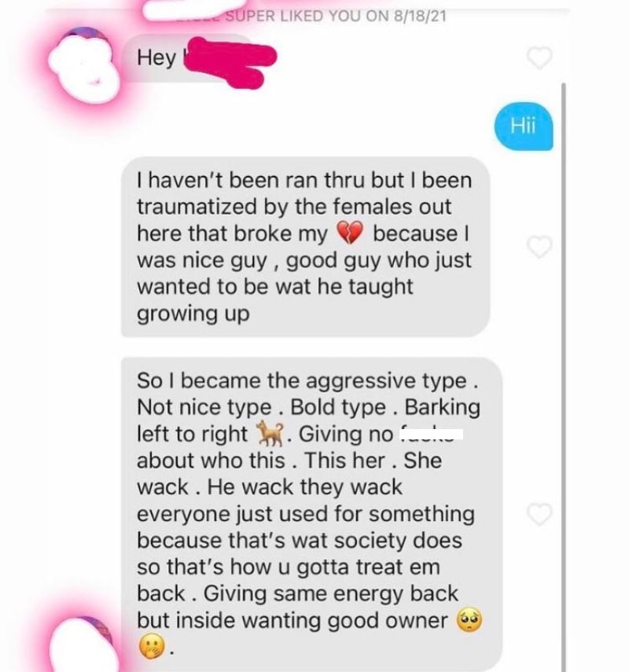The height and width of the screenshot is (672, 629).
Task: Like the "Hey" message with heart icon
Action: click(x=539, y=58)
